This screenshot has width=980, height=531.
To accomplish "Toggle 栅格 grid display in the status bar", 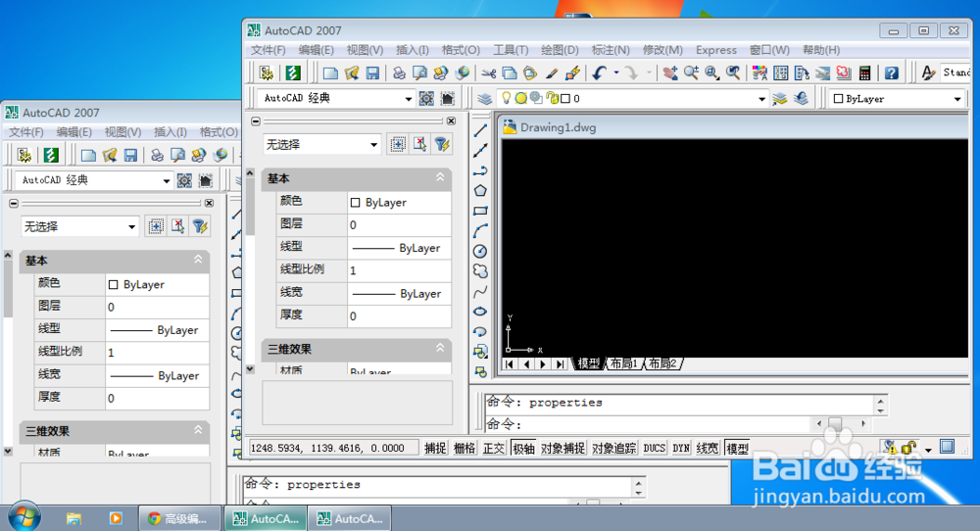I will point(465,448).
